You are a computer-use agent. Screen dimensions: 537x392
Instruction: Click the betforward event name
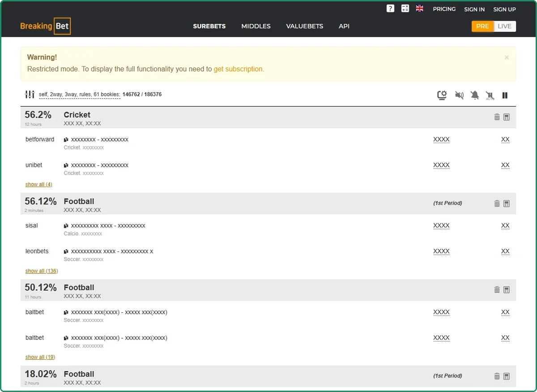(x=100, y=139)
